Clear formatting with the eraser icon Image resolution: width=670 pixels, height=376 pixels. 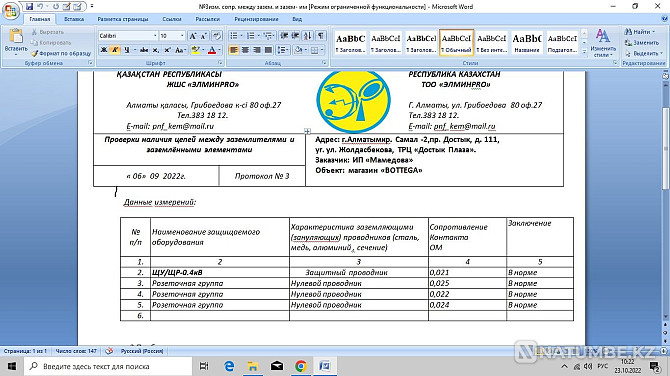point(217,36)
